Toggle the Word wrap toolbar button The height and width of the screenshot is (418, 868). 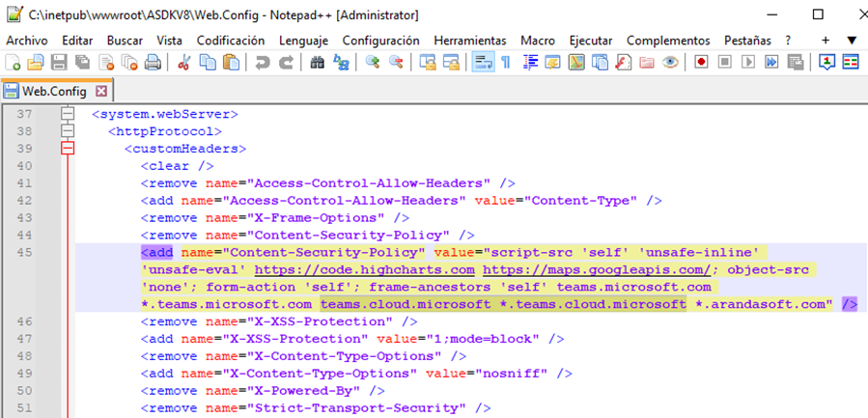[x=482, y=63]
